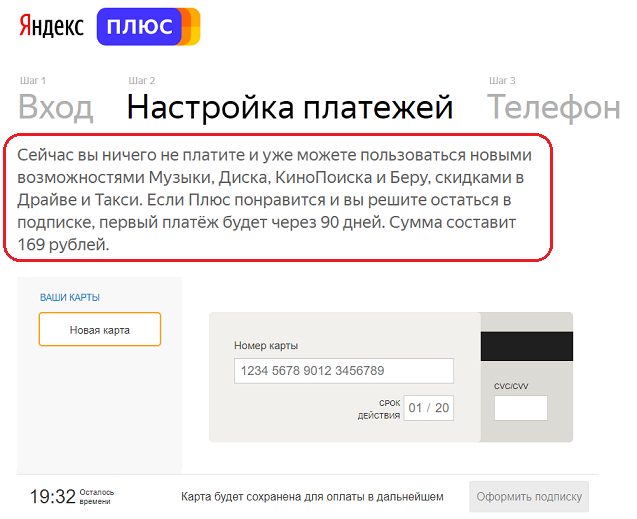Click the Яндекс logo

(51, 26)
